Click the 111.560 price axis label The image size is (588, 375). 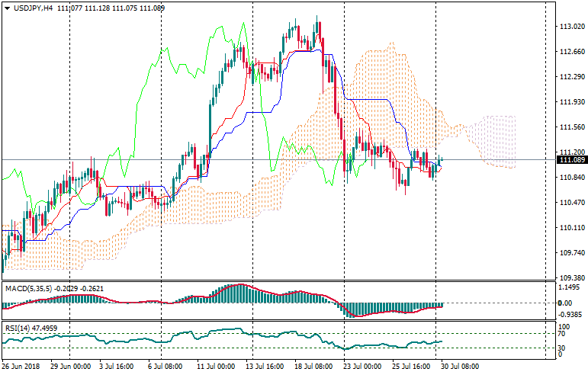coord(571,127)
